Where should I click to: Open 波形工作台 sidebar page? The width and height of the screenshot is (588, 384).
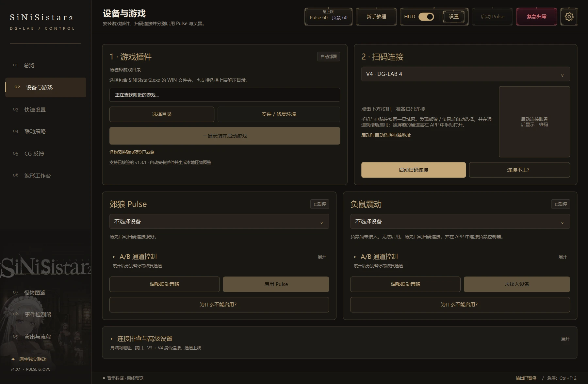point(46,175)
